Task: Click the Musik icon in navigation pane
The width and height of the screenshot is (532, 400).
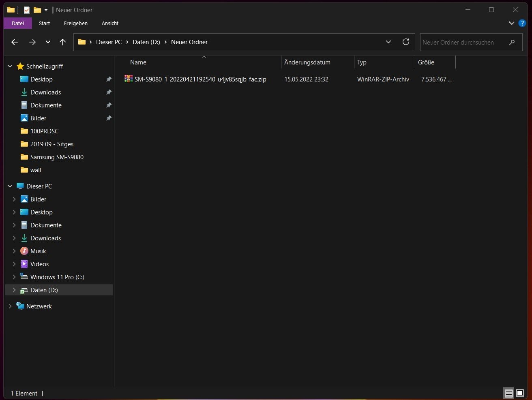Action: click(24, 251)
